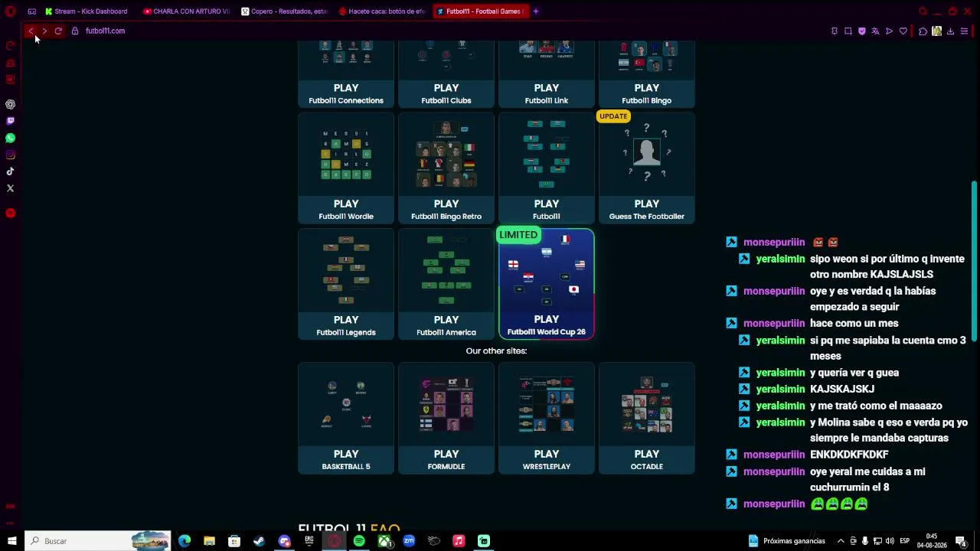
Task: Show hidden system tray icons
Action: [x=841, y=541]
